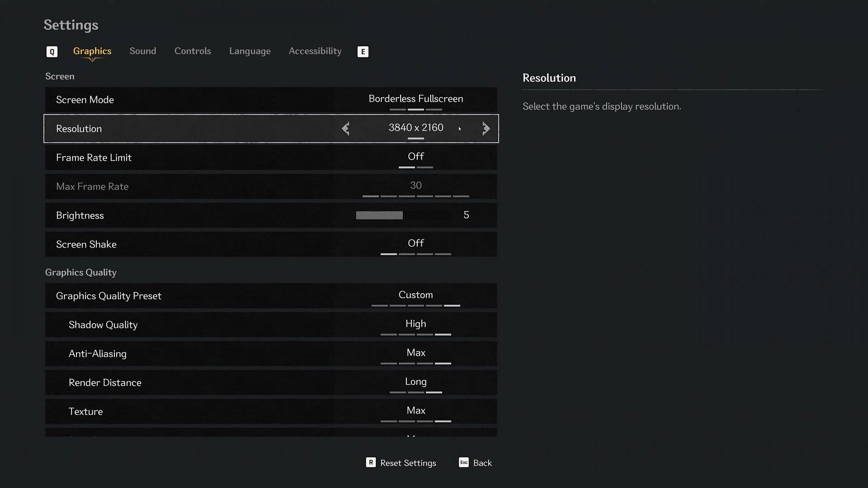Toggle the Screen Shake Off setting
The image size is (868, 488).
click(415, 244)
